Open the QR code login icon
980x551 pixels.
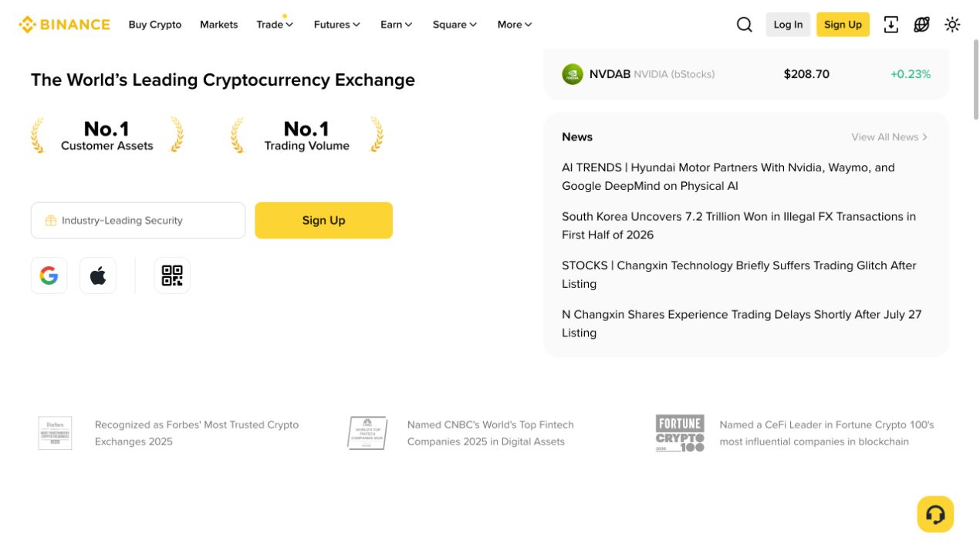pyautogui.click(x=172, y=275)
